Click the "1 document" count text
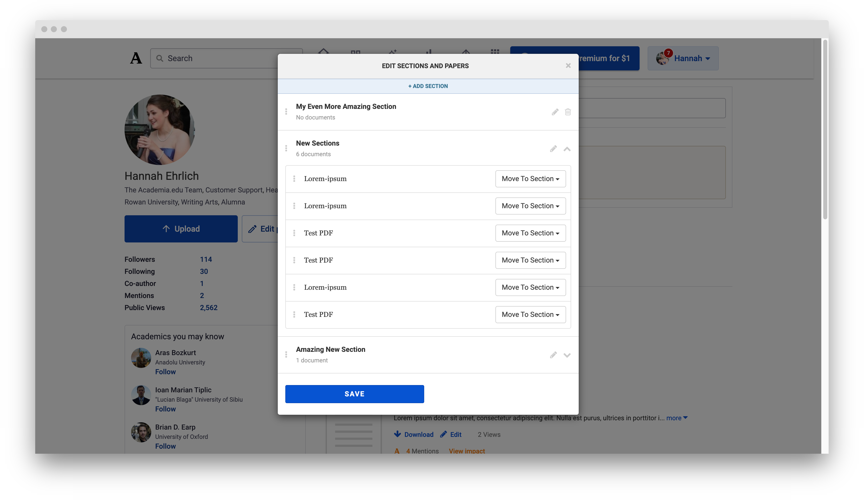This screenshot has width=864, height=504. [312, 360]
